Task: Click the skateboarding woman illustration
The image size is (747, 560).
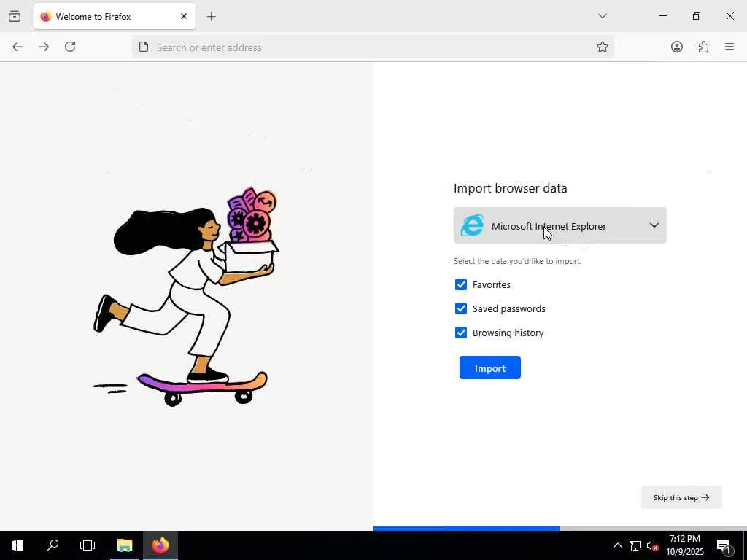Action: (x=186, y=296)
